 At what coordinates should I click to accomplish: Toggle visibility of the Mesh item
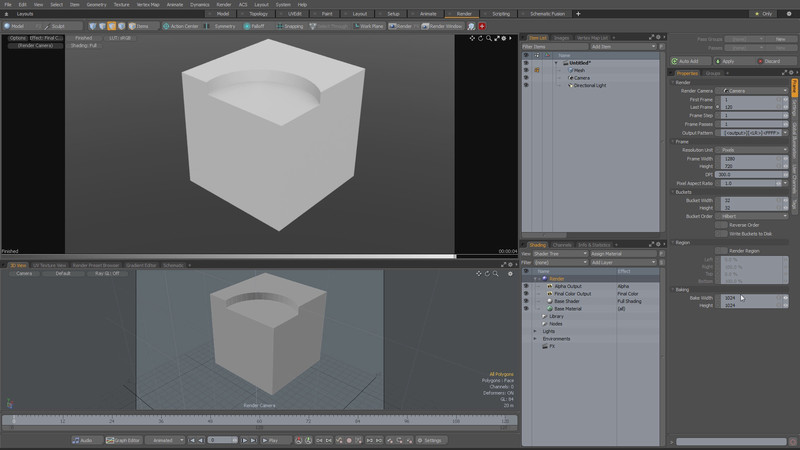click(526, 70)
